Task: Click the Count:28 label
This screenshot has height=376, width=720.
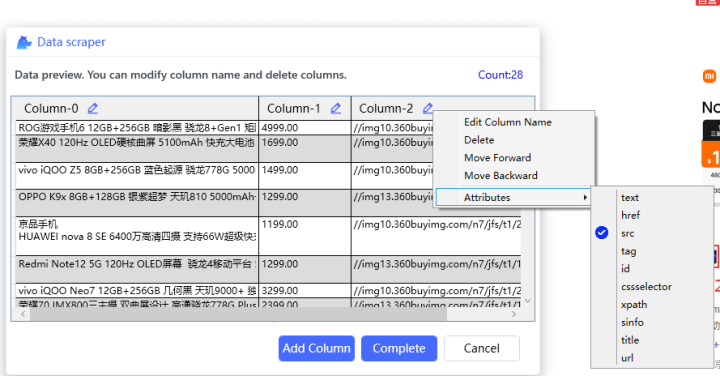Action: [500, 75]
